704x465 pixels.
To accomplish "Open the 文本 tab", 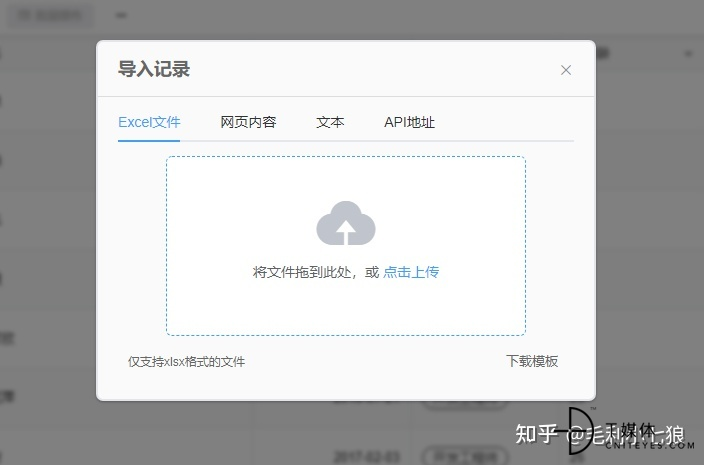I will [330, 122].
